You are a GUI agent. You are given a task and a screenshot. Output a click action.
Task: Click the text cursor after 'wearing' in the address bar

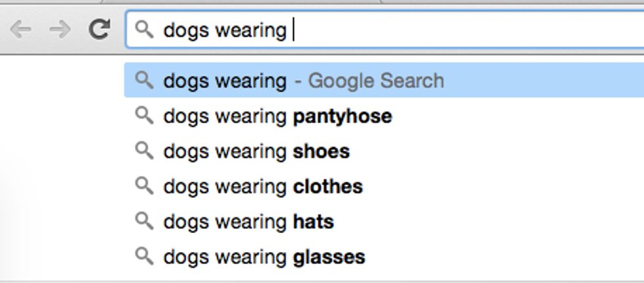tap(294, 30)
